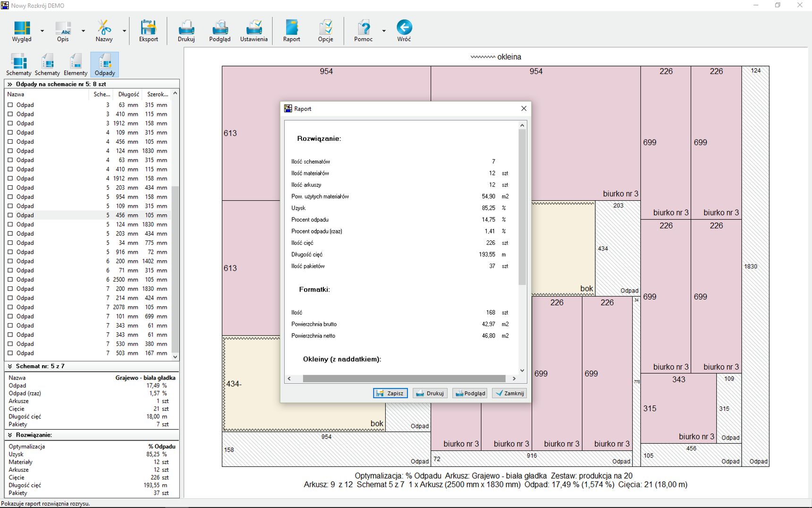This screenshot has height=508, width=812.
Task: Restore down the main window
Action: point(778,5)
